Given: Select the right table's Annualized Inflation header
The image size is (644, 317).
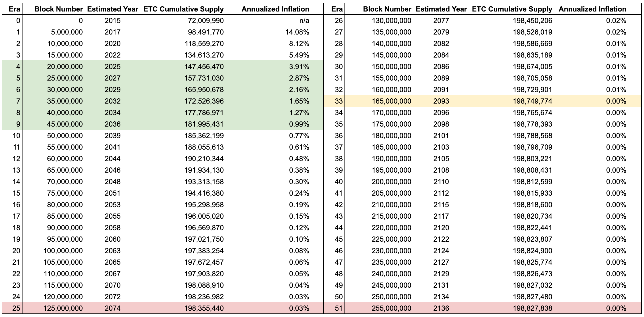Looking at the screenshot, I should (592, 9).
